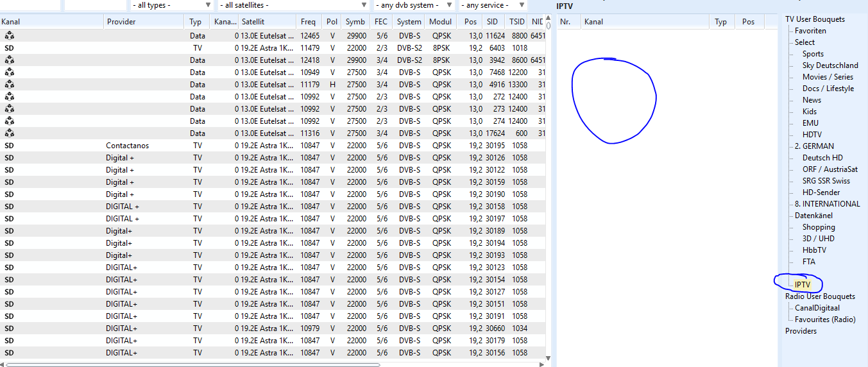Screen dimensions: 868x367
Task: Click the Data icon in the 11179 frequency row
Action: pos(9,84)
